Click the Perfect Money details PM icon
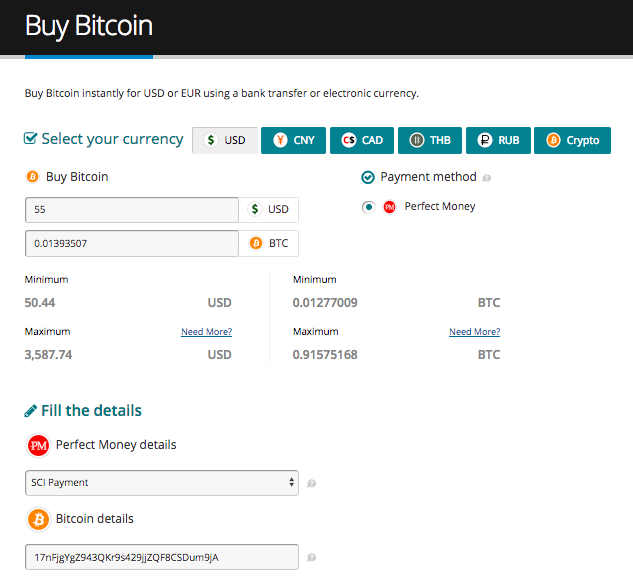 38,445
